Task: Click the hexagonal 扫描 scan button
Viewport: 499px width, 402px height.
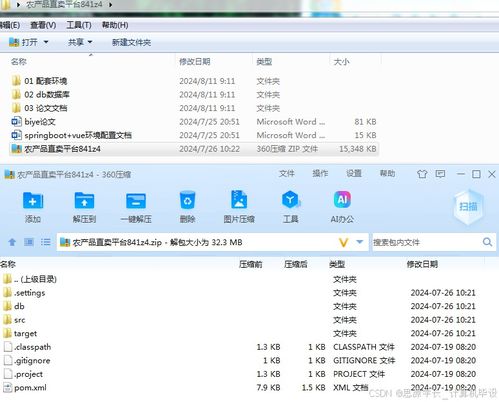Action: coord(468,207)
